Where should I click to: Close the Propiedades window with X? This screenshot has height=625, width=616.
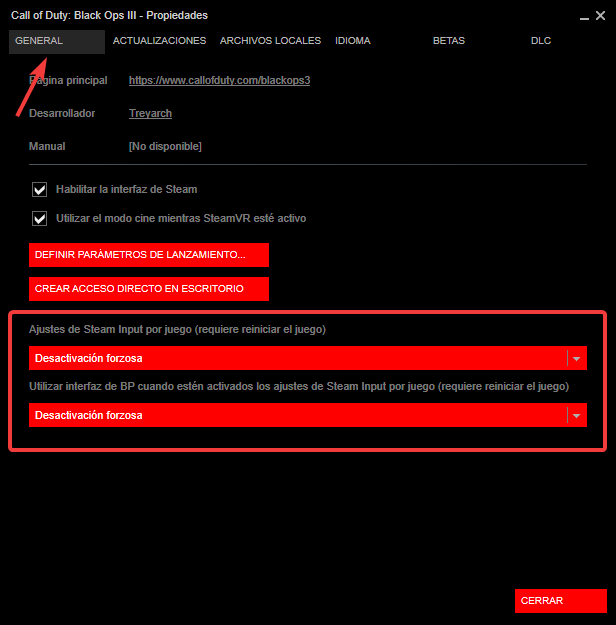tap(600, 16)
